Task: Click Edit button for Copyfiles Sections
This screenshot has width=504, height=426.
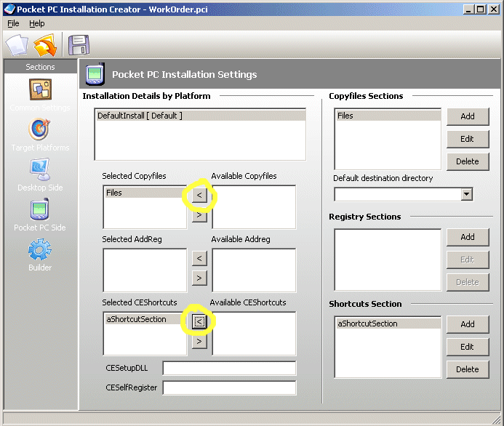Action: click(468, 139)
